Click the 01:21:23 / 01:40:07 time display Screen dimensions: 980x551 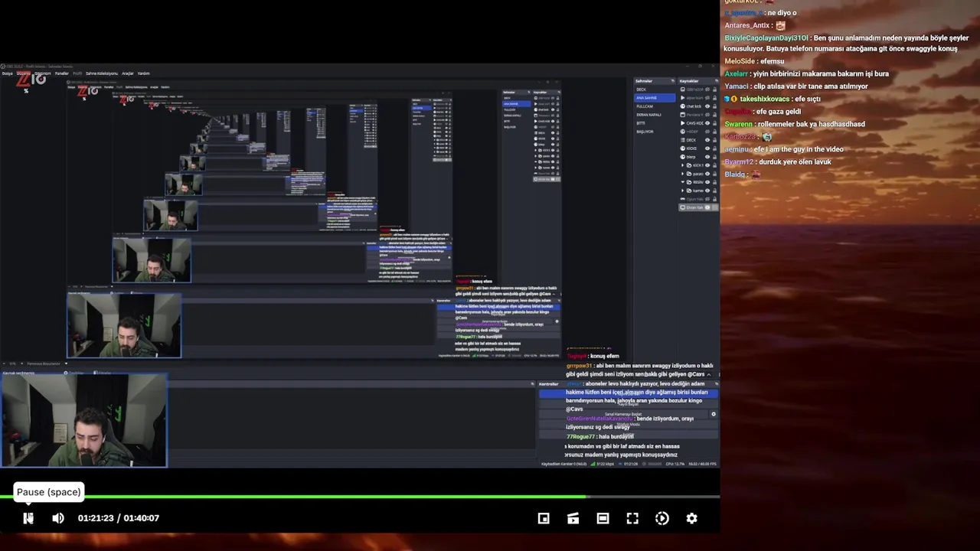(119, 518)
